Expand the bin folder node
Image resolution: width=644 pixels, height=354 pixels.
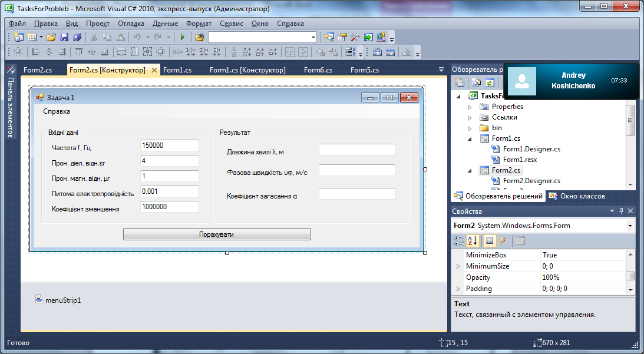tap(470, 128)
